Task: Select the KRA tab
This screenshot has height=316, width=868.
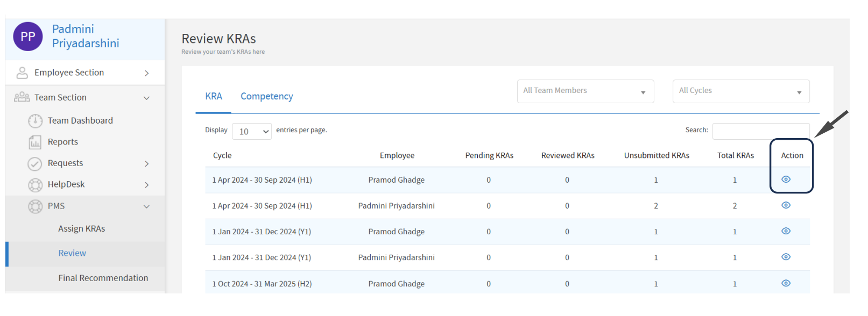Action: (x=214, y=96)
